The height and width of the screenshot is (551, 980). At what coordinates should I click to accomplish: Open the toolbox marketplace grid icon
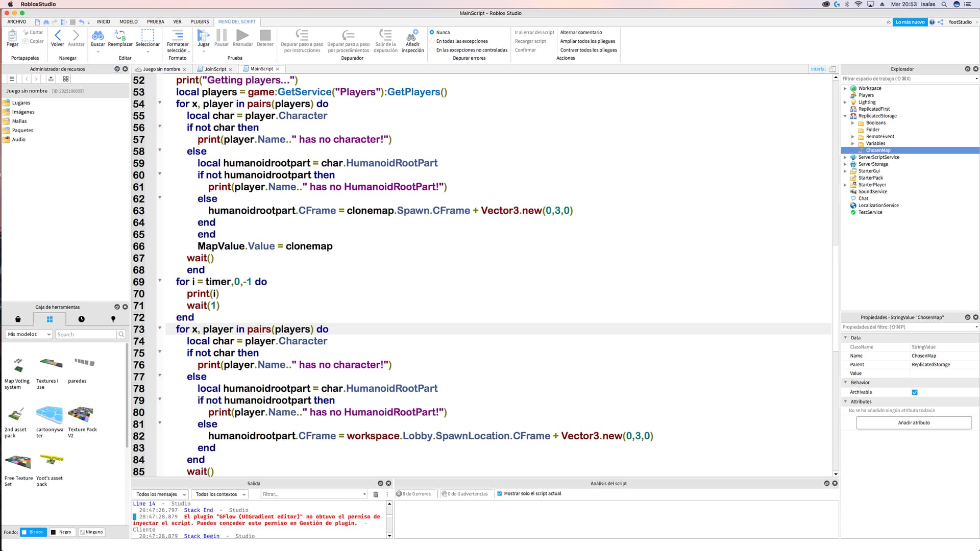pos(50,319)
